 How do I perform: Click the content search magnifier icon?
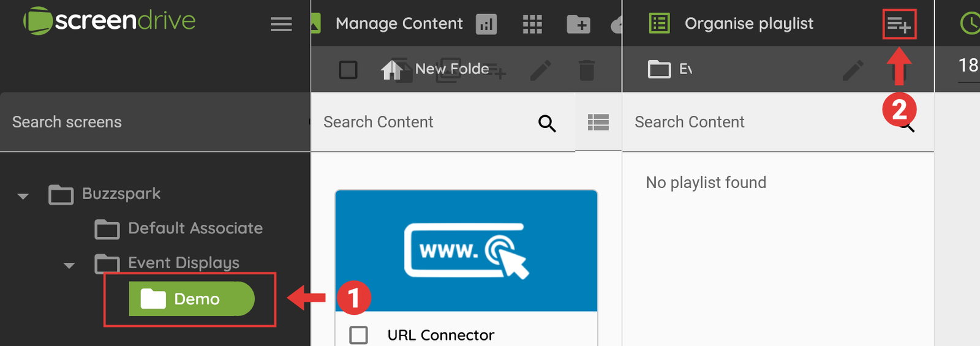pos(547,123)
